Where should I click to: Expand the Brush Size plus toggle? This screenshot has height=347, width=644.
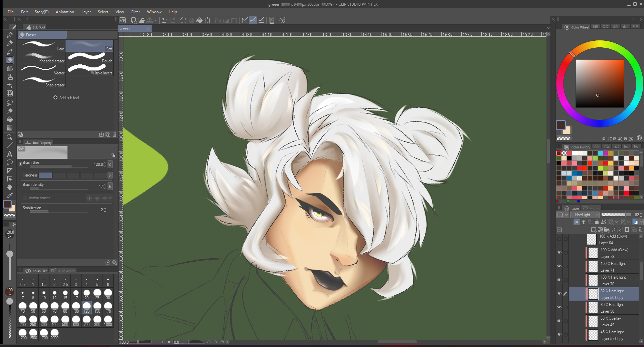(x=20, y=163)
